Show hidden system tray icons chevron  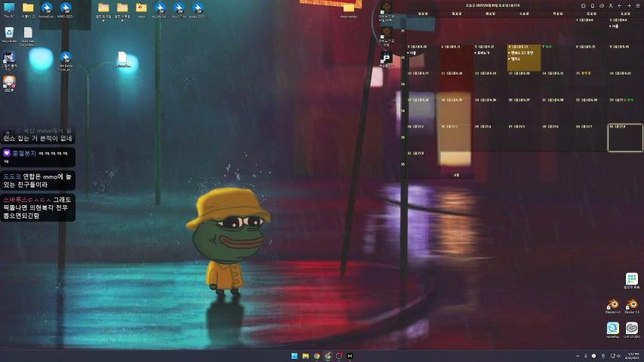pos(578,356)
